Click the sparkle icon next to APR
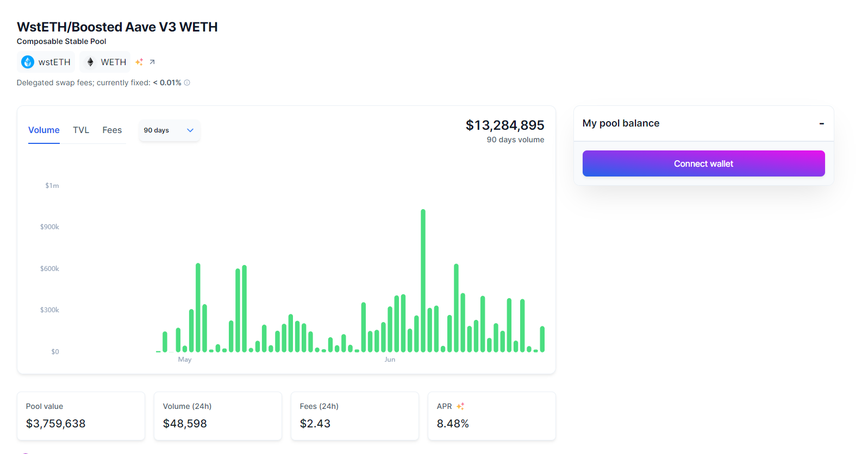Viewport: 868px width, 454px height. (460, 406)
